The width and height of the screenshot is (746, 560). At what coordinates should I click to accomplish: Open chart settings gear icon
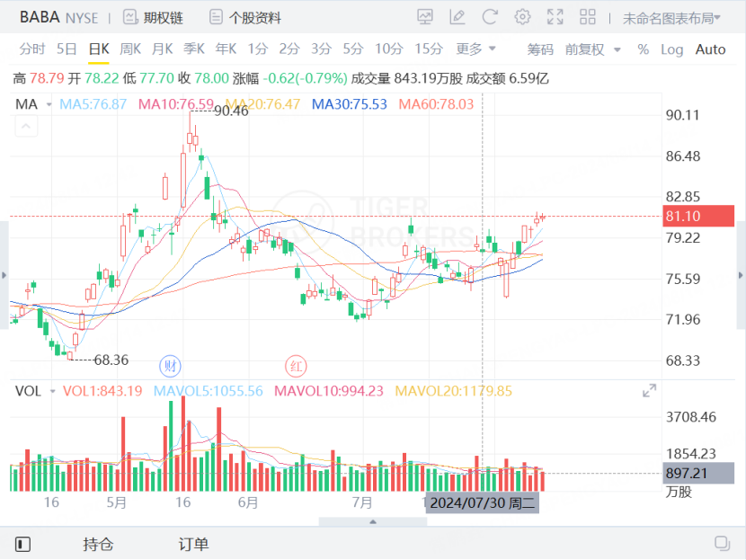522,17
